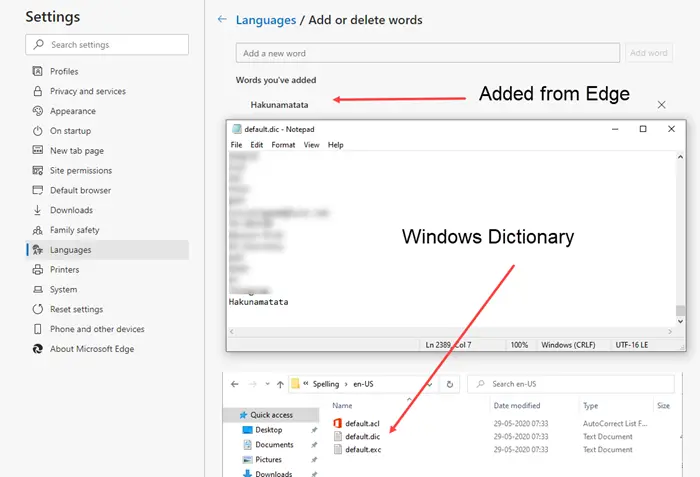Click the en-US breadcrumb in address bar

[x=363, y=384]
